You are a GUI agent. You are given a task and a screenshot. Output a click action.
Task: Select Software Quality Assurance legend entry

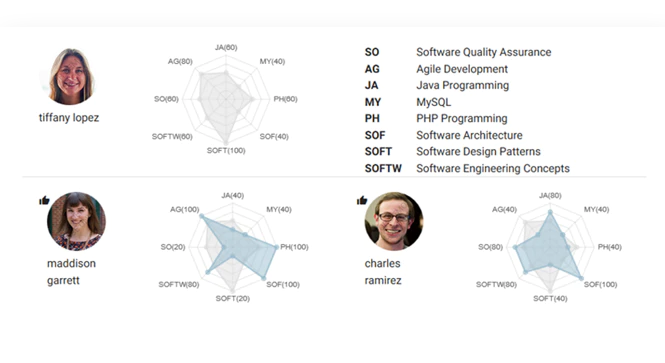pos(458,52)
